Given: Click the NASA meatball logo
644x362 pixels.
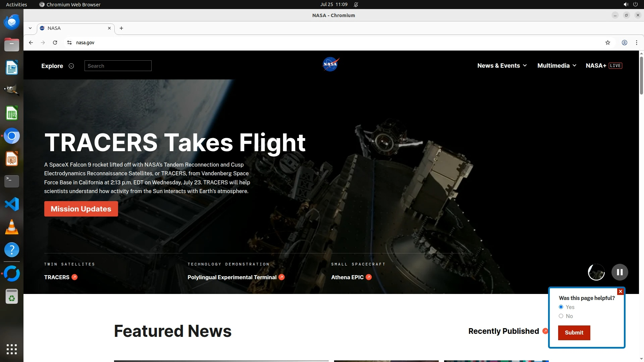Looking at the screenshot, I should tap(330, 64).
